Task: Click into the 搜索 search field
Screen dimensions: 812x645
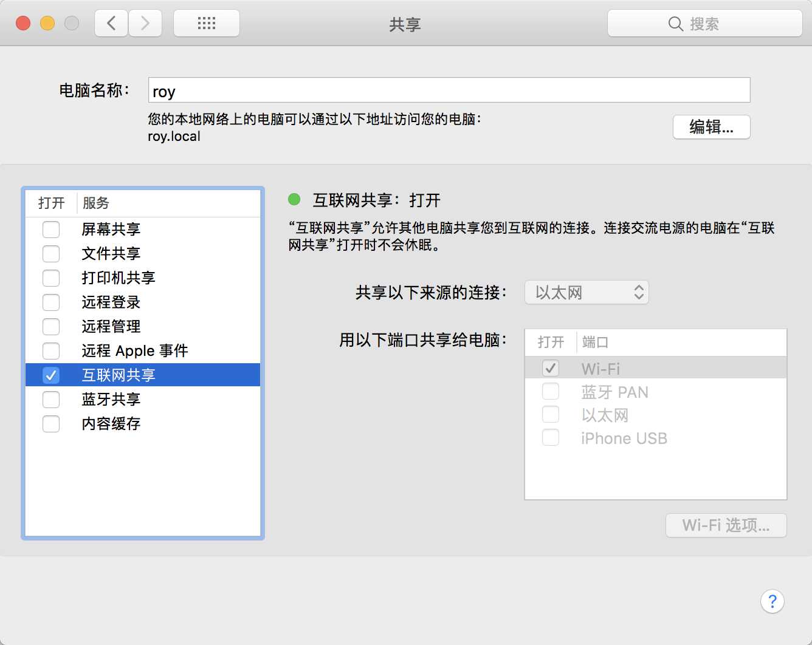Action: pyautogui.click(x=705, y=24)
